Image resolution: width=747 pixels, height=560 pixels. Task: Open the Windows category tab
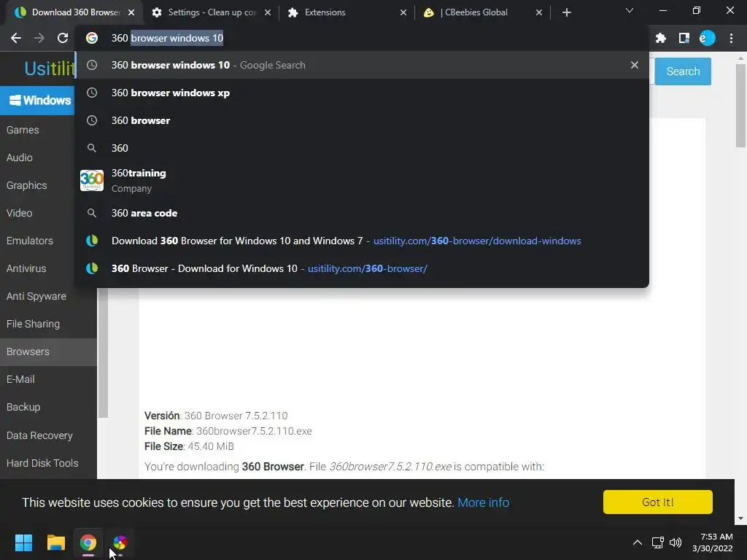pyautogui.click(x=37, y=101)
